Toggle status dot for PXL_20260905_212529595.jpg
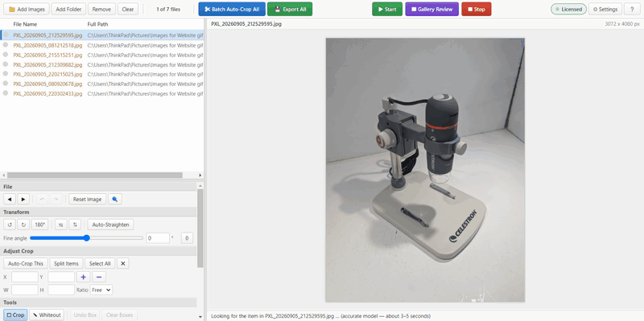This screenshot has width=644, height=321. pos(6,35)
